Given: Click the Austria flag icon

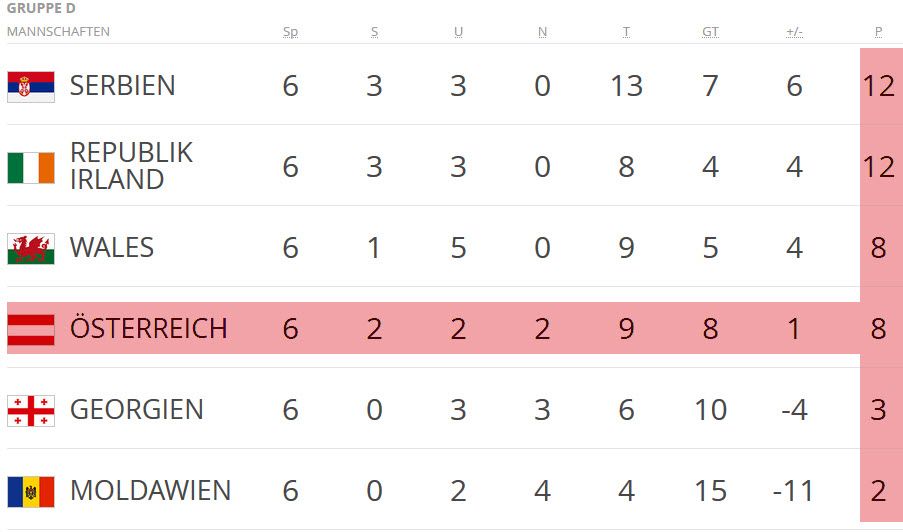Looking at the screenshot, I should pyautogui.click(x=31, y=329).
